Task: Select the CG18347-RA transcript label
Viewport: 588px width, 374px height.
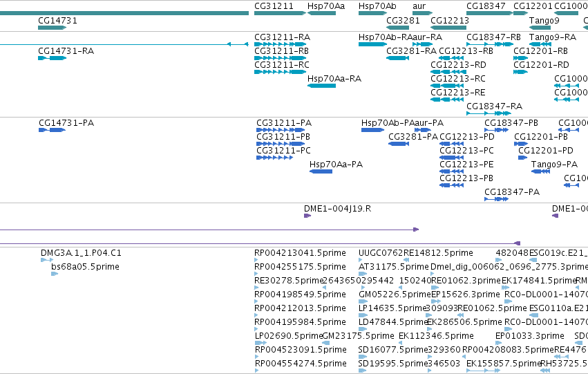Action: click(x=494, y=106)
